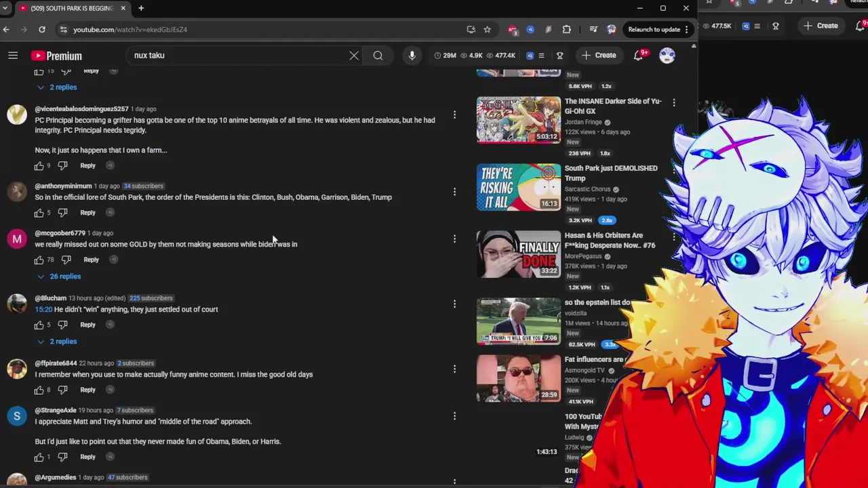
Task: Open options menu for vicenteabalosdominguez5257 comment
Action: click(x=454, y=115)
